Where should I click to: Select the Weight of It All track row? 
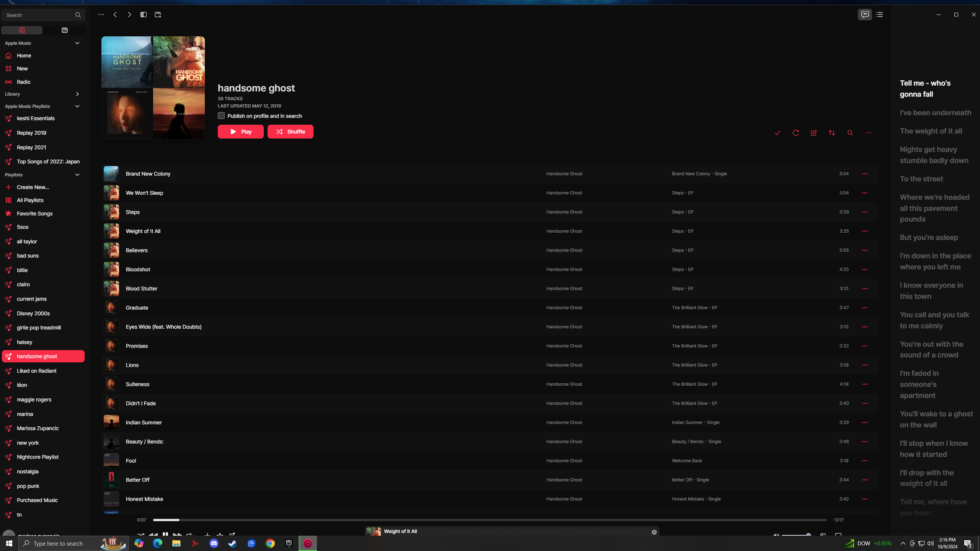tap(489, 231)
